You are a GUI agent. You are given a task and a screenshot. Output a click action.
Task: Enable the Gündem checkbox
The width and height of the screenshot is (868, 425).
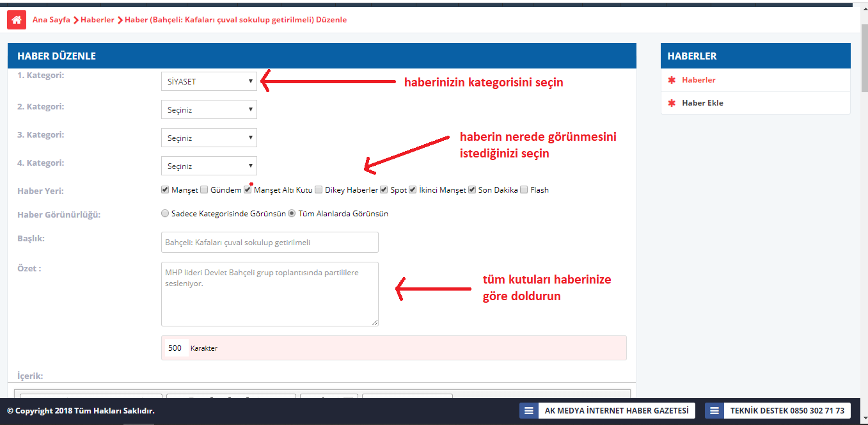click(205, 190)
